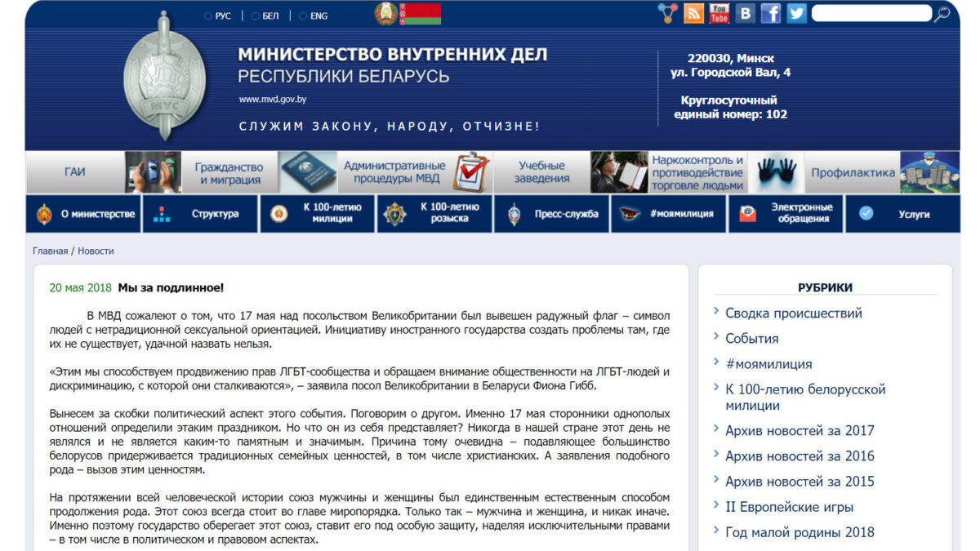Click the РУБРИКИ sidebar heading
This screenshot has height=551, width=980.
click(825, 287)
